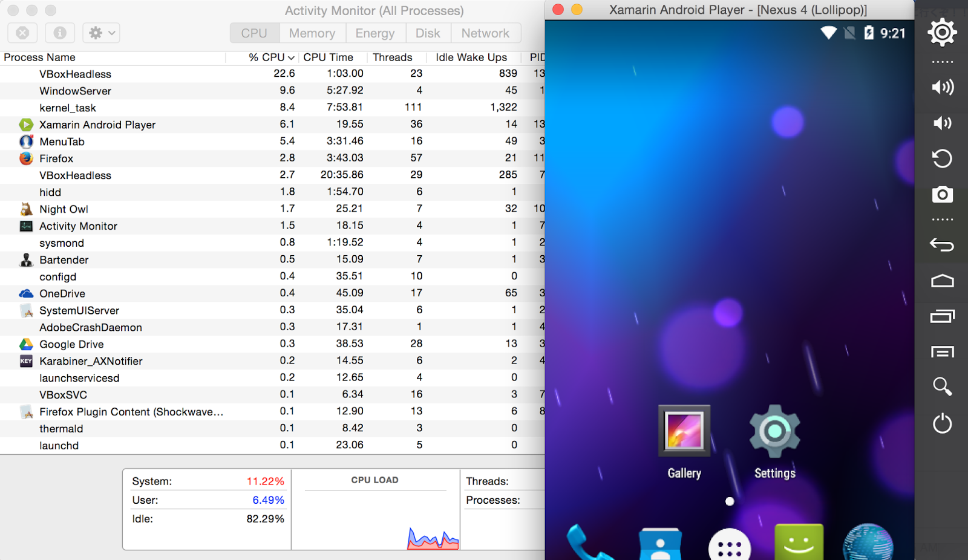Click the Night Owl process icon
The width and height of the screenshot is (968, 560).
coord(26,209)
